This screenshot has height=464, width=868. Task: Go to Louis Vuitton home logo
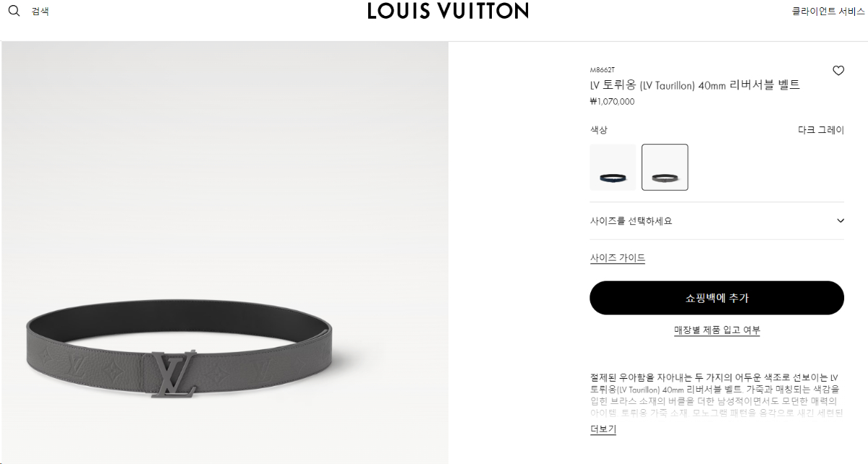pyautogui.click(x=448, y=11)
